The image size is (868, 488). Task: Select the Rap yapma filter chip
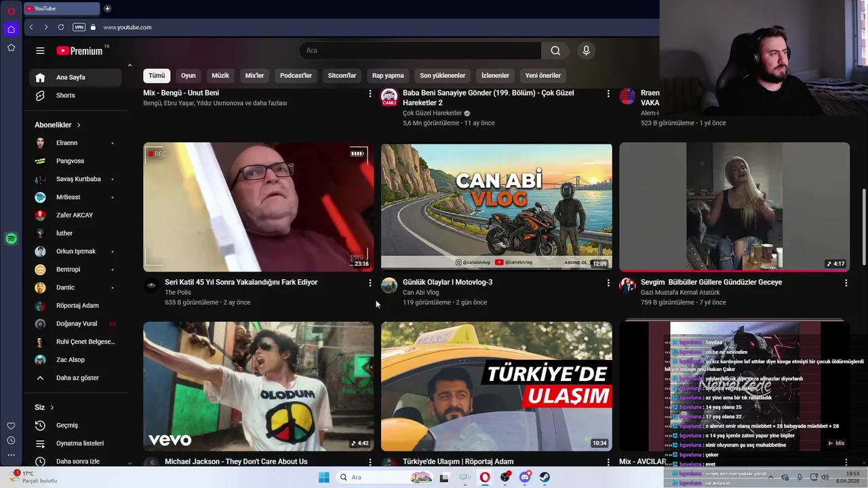[388, 75]
